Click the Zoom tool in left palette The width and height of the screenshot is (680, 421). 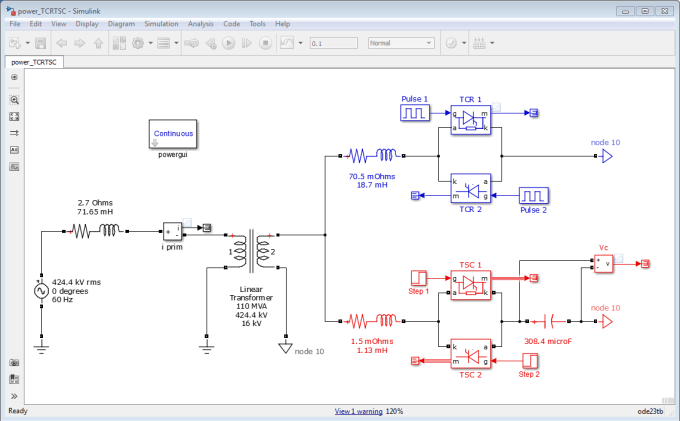pyautogui.click(x=14, y=100)
